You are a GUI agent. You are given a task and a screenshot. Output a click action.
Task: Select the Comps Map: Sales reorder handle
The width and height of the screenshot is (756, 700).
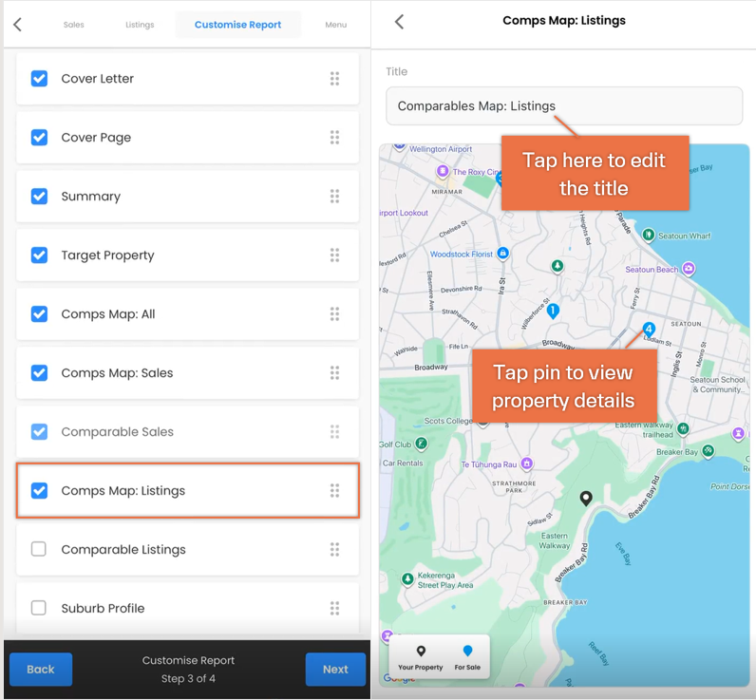pos(334,372)
